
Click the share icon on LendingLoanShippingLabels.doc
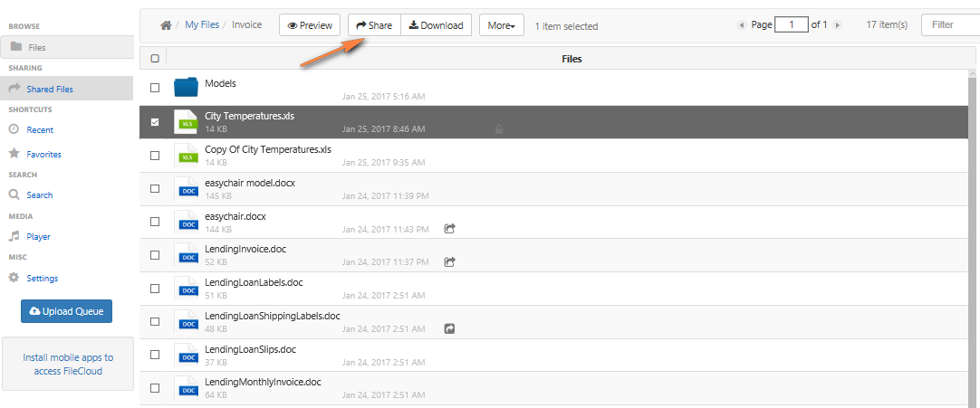(x=449, y=328)
